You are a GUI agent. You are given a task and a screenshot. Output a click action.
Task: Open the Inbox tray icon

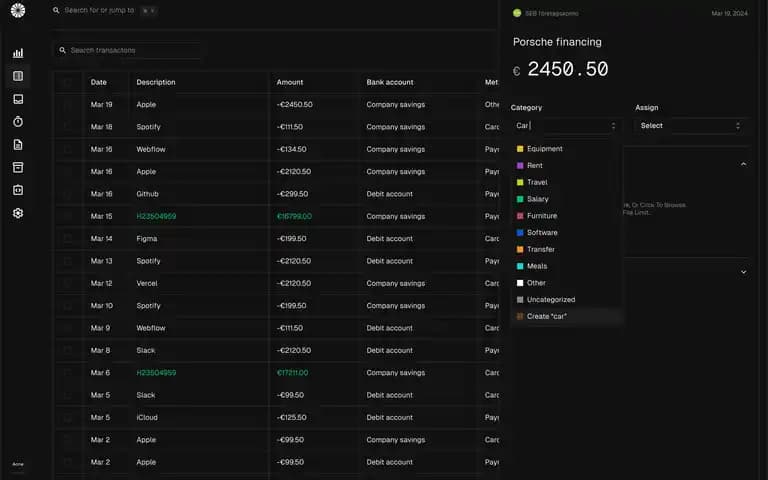pos(18,99)
